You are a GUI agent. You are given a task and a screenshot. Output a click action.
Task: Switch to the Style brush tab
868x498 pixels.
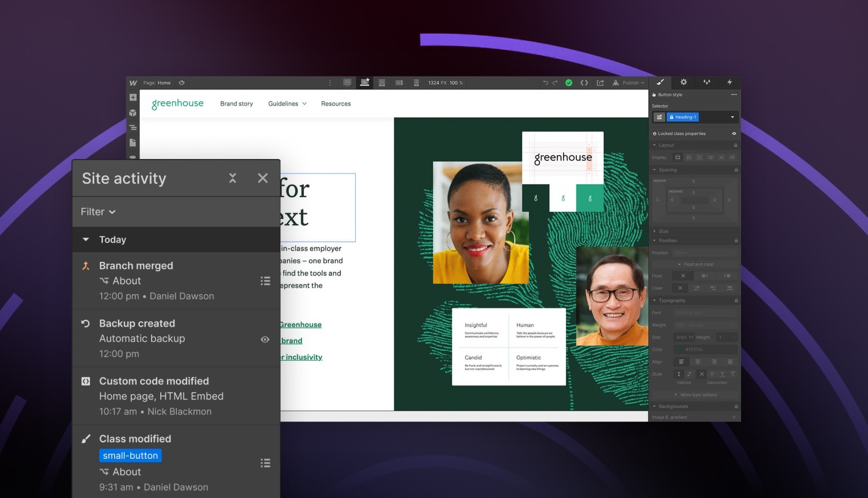(x=660, y=82)
